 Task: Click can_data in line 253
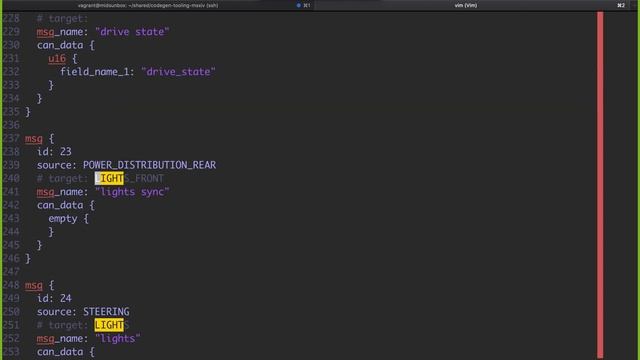60,352
